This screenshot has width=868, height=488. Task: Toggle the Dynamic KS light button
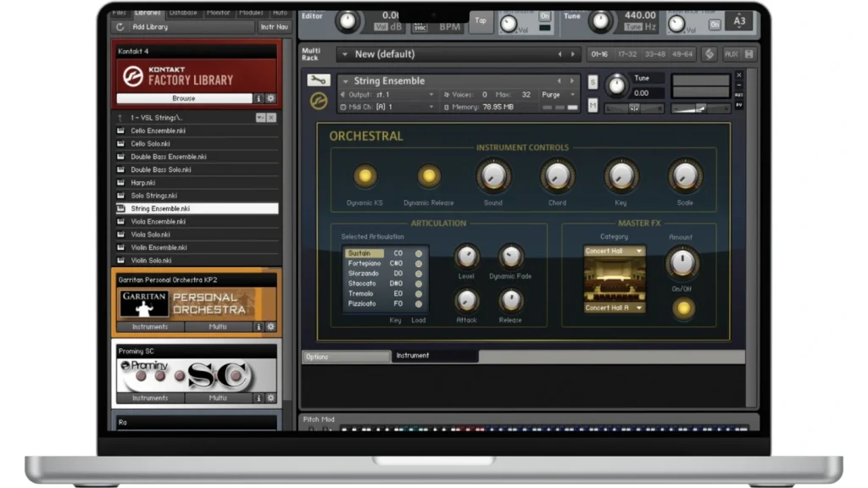tap(365, 176)
